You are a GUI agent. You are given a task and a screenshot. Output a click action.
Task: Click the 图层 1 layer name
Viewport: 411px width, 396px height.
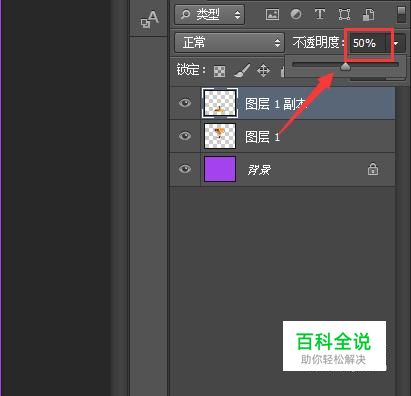[262, 137]
